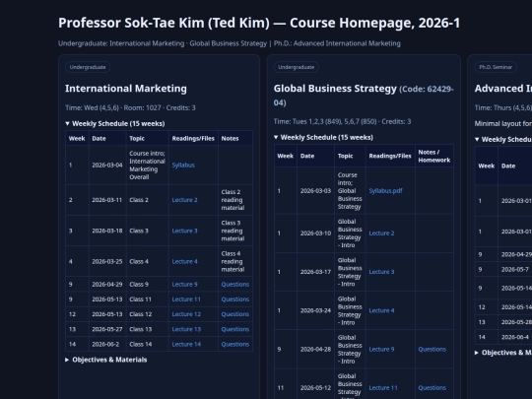Click 'Time: Tues 1,2,3 (849)' info line
Image resolution: width=532 pixels, height=399 pixels.
[x=342, y=121]
